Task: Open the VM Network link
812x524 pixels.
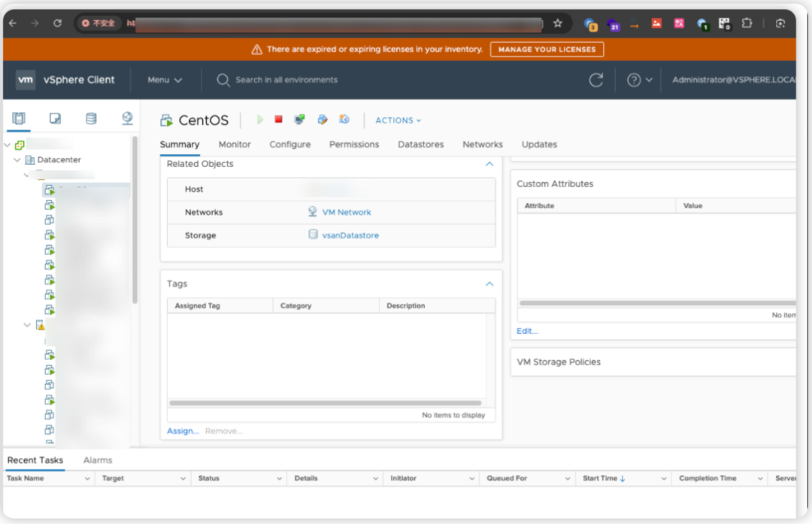Action: point(347,212)
